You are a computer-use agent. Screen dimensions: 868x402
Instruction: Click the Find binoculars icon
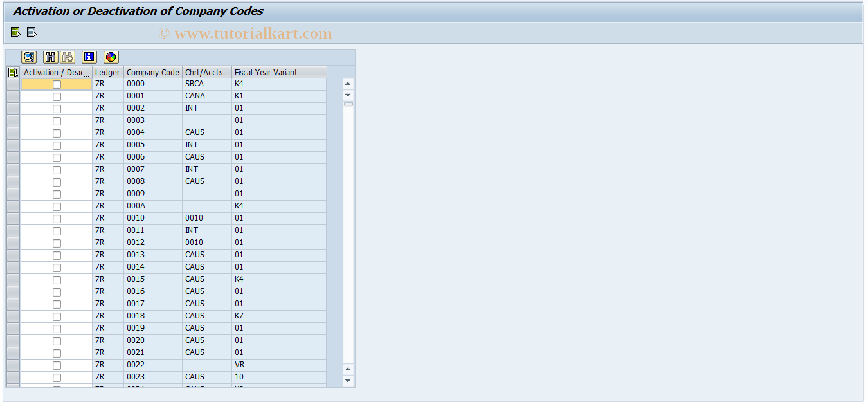pos(51,57)
